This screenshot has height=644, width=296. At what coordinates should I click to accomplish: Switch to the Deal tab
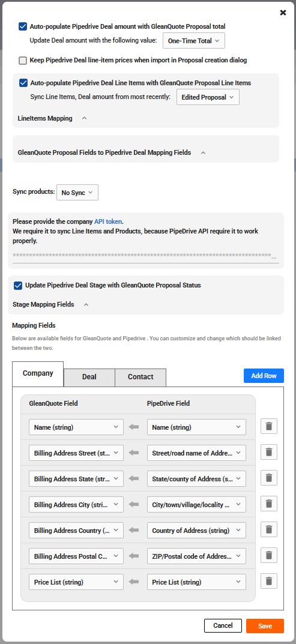(89, 378)
